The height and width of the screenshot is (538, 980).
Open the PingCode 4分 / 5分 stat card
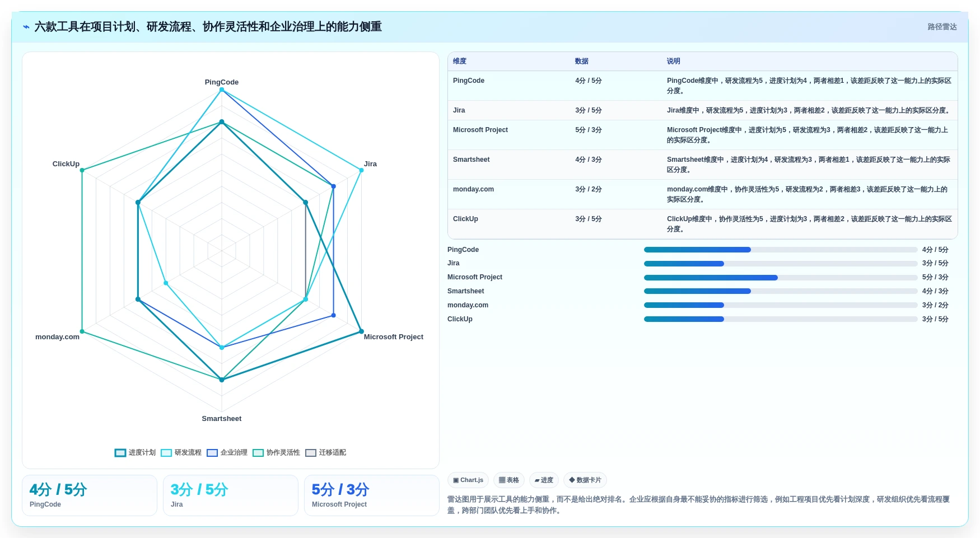[90, 495]
